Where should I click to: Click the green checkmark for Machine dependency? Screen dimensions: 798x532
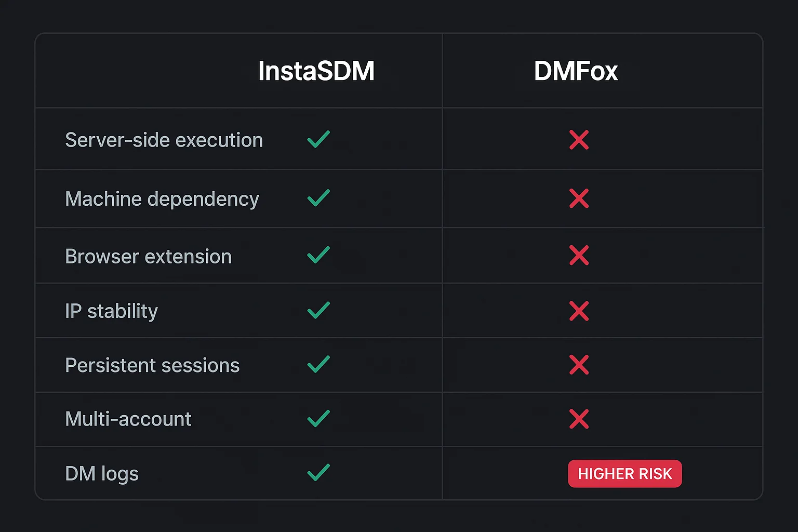click(318, 198)
